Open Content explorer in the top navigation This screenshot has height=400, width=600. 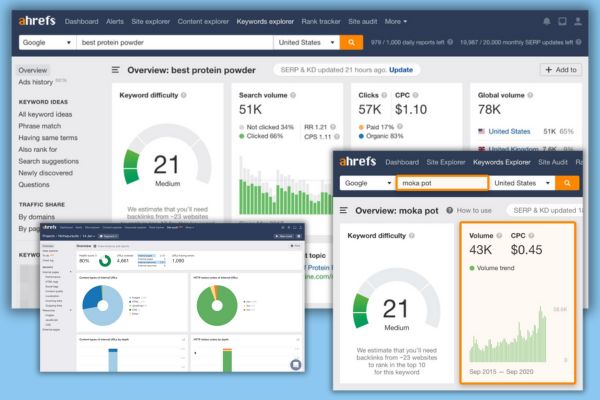[203, 21]
